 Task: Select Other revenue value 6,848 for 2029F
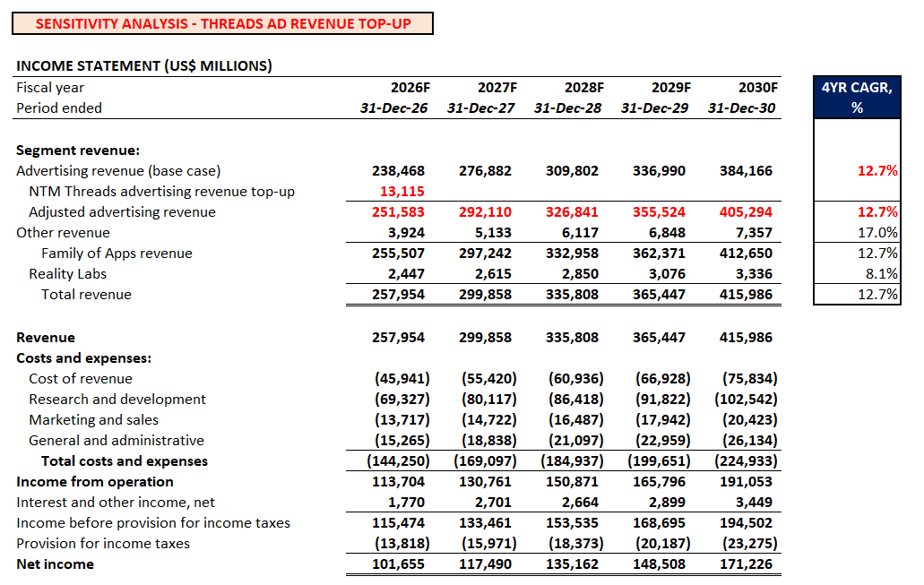(667, 233)
